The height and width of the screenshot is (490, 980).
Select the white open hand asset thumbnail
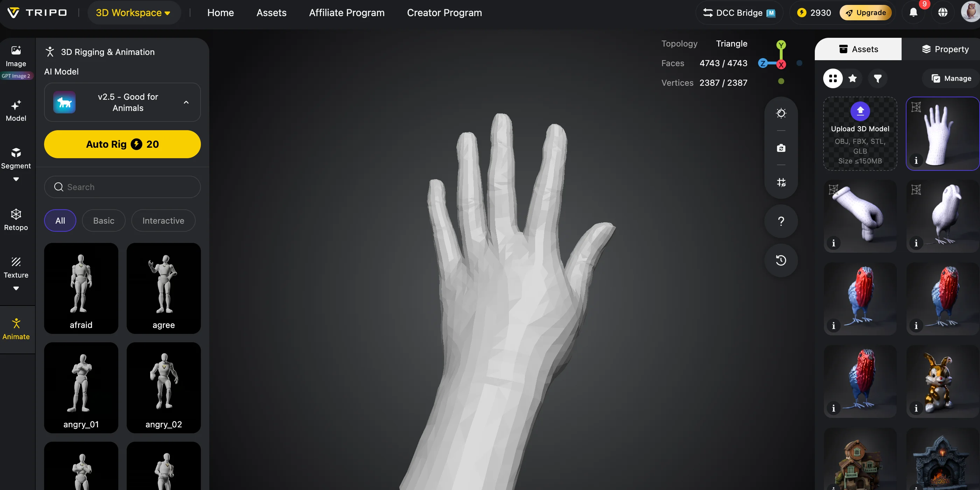[x=942, y=134]
